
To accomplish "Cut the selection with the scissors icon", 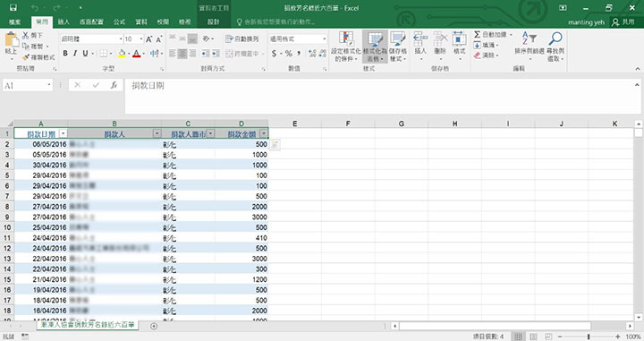I will click(26, 35).
